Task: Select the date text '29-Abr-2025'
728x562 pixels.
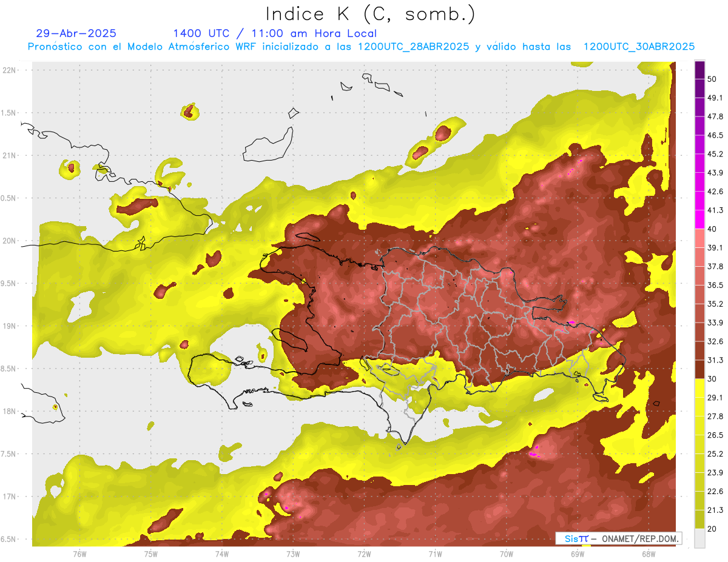Action: [76, 33]
